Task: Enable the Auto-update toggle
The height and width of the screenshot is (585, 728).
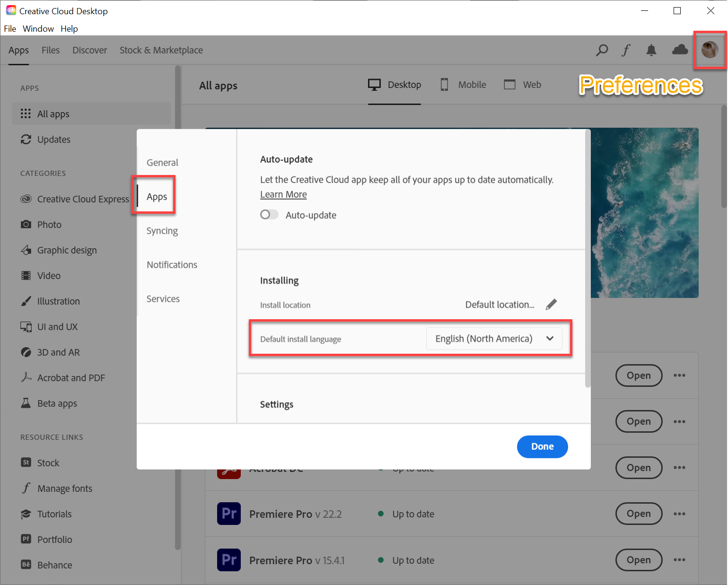Action: pyautogui.click(x=269, y=215)
